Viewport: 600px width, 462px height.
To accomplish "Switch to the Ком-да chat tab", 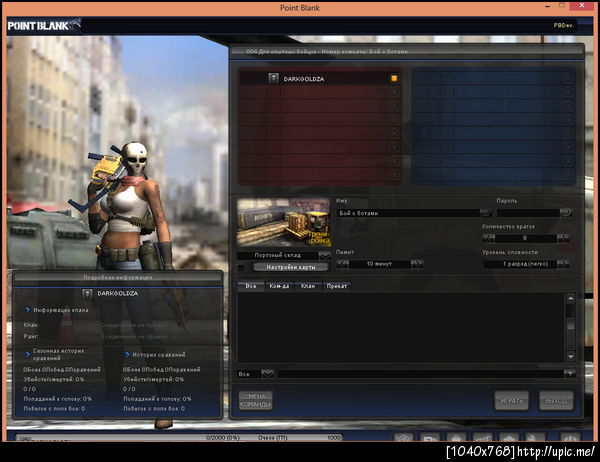I will coord(279,286).
